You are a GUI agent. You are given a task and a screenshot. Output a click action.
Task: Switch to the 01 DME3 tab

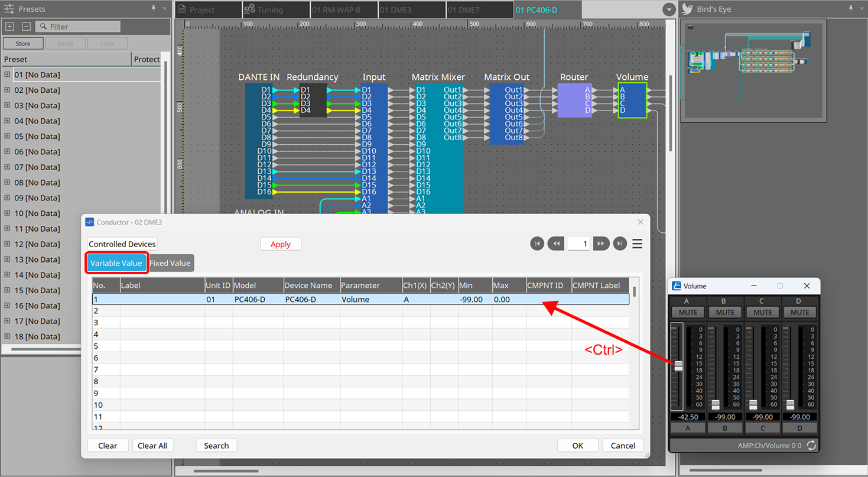[412, 9]
